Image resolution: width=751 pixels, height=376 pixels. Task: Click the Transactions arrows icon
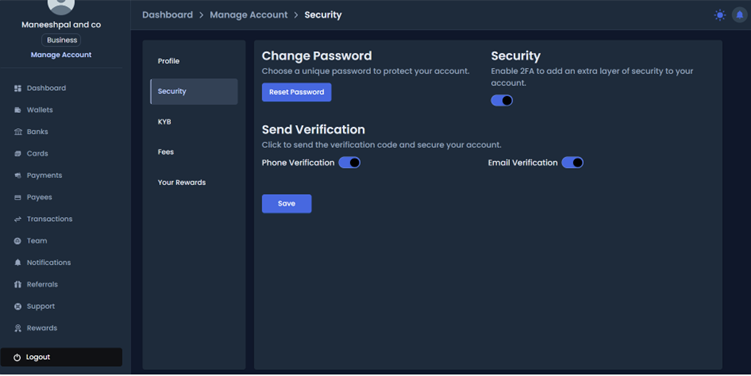point(18,219)
